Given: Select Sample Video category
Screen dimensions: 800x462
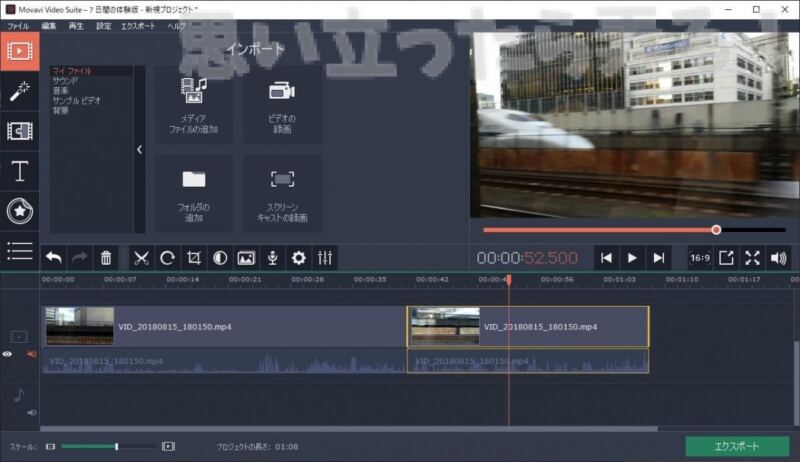Looking at the screenshot, I should (x=77, y=100).
